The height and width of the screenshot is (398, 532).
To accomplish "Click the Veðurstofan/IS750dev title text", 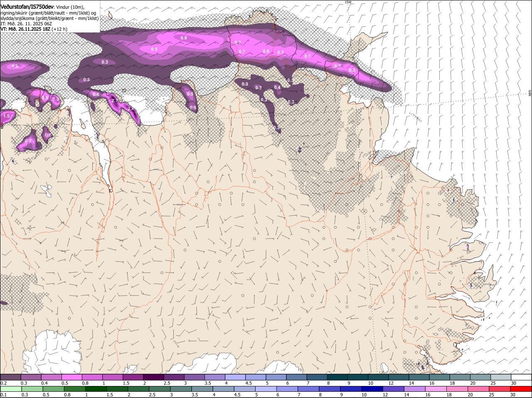I will point(27,7).
